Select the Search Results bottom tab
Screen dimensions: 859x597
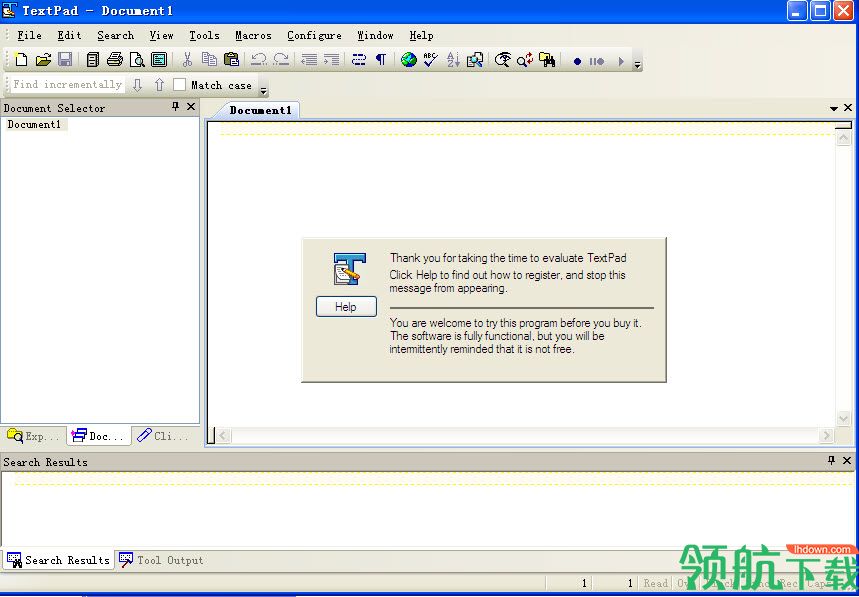tap(59, 560)
